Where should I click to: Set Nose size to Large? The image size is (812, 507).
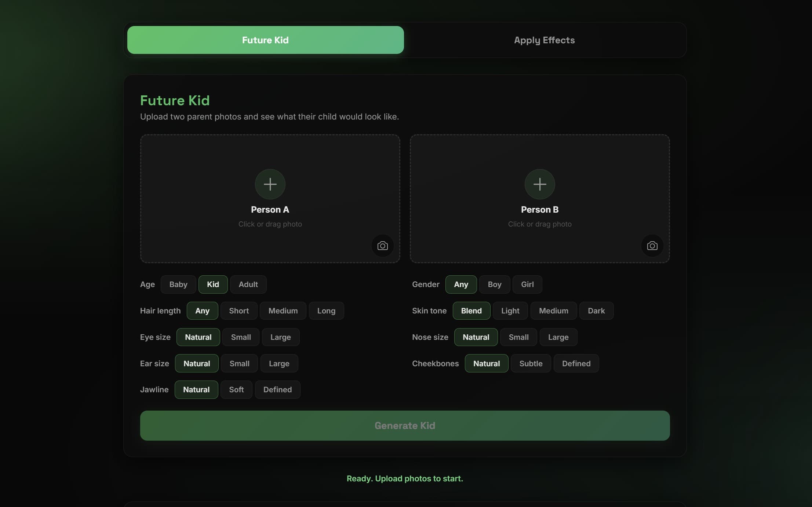click(558, 337)
